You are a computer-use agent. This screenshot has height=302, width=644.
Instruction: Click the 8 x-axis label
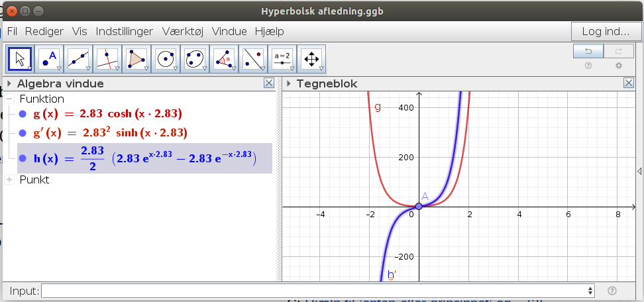pyautogui.click(x=617, y=214)
